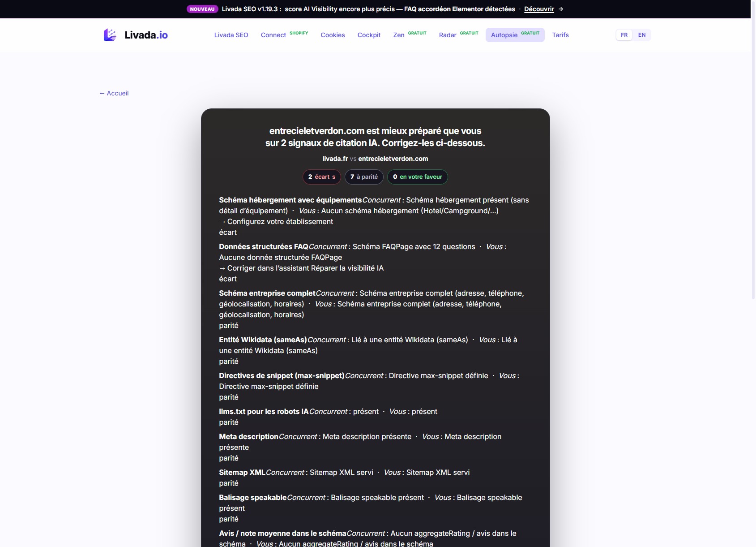Open the Tarifs pricing page
This screenshot has height=547, width=756.
pyautogui.click(x=560, y=35)
